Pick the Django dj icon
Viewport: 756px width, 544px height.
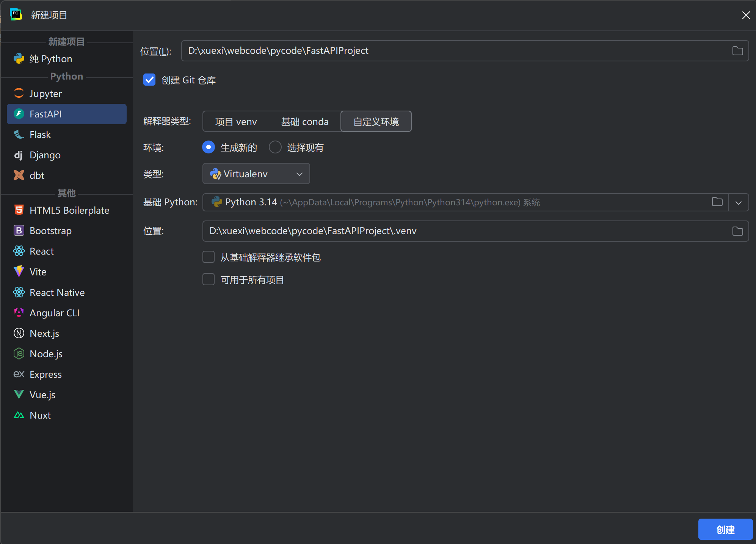tap(19, 155)
